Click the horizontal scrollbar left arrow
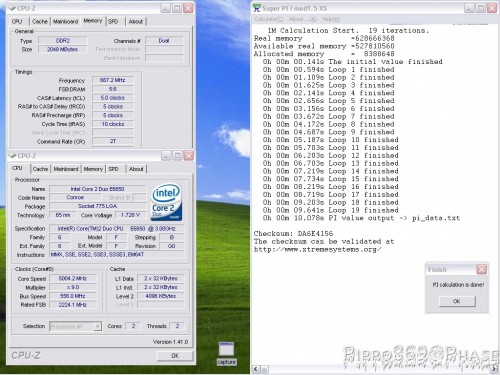This screenshot has width=500, height=375. [x=256, y=369]
